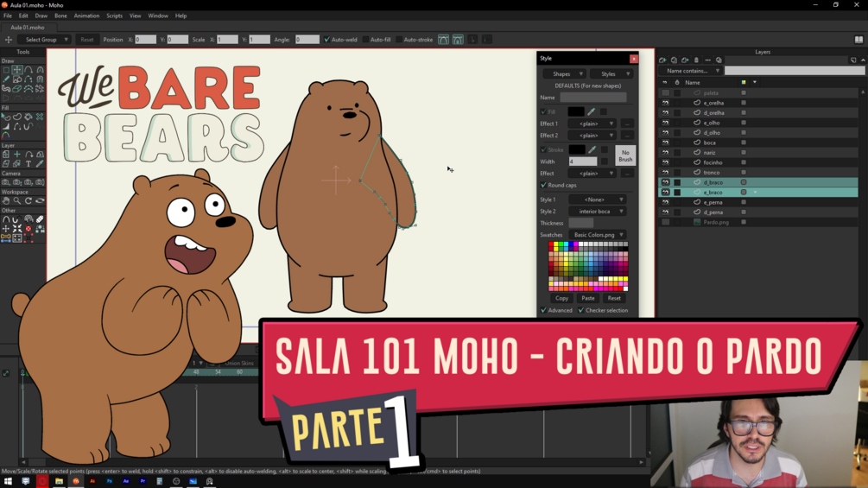Choose the Track Camera tool
The width and height of the screenshot is (868, 488).
[x=6, y=182]
